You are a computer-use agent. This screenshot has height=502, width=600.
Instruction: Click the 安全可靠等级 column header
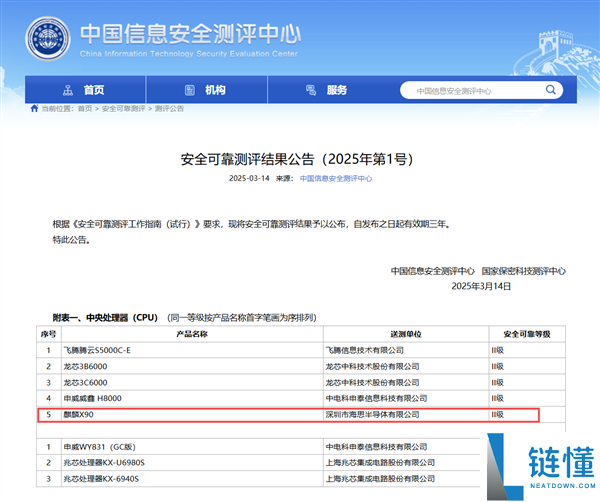527,334
